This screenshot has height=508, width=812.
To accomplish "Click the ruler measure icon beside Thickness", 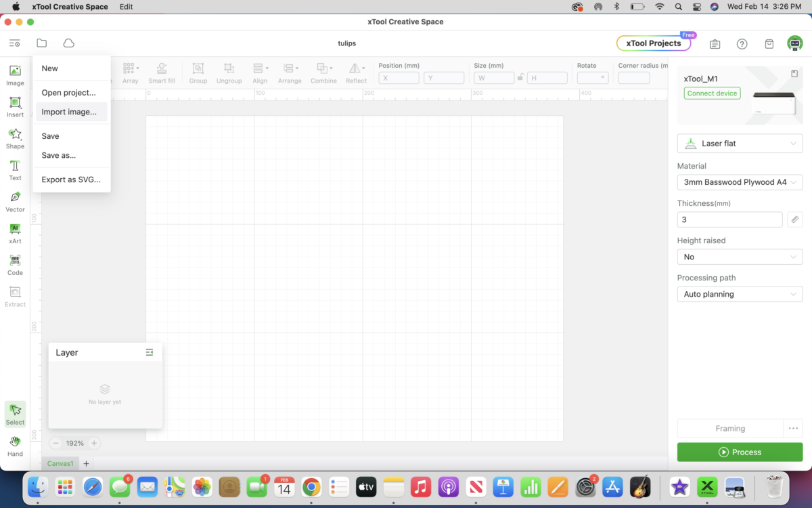I will pyautogui.click(x=795, y=219).
